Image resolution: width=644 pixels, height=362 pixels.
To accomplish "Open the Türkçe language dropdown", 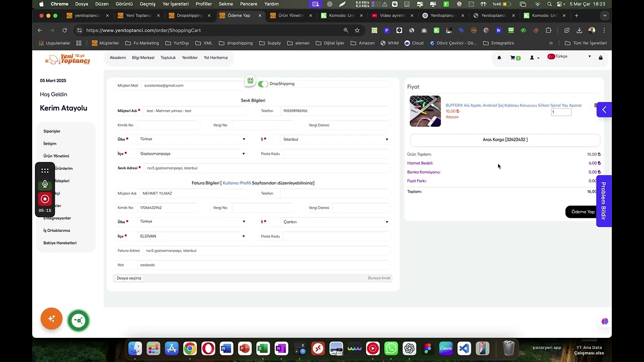I will click(x=570, y=57).
